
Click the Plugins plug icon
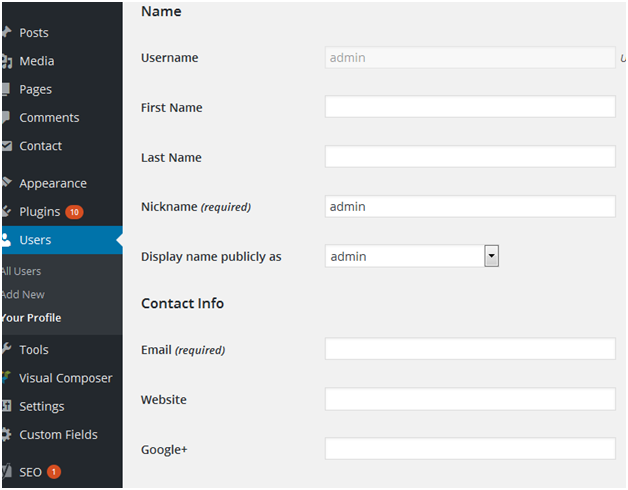click(6, 211)
